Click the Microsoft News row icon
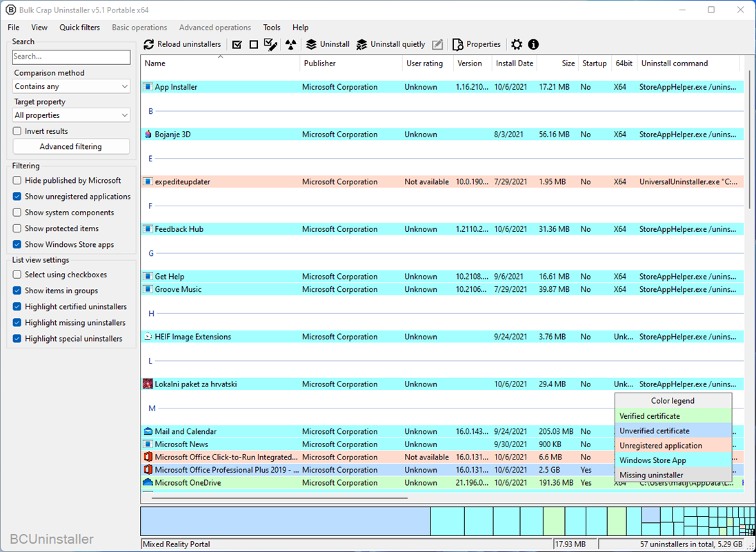The height and width of the screenshot is (552, 756). tap(148, 444)
